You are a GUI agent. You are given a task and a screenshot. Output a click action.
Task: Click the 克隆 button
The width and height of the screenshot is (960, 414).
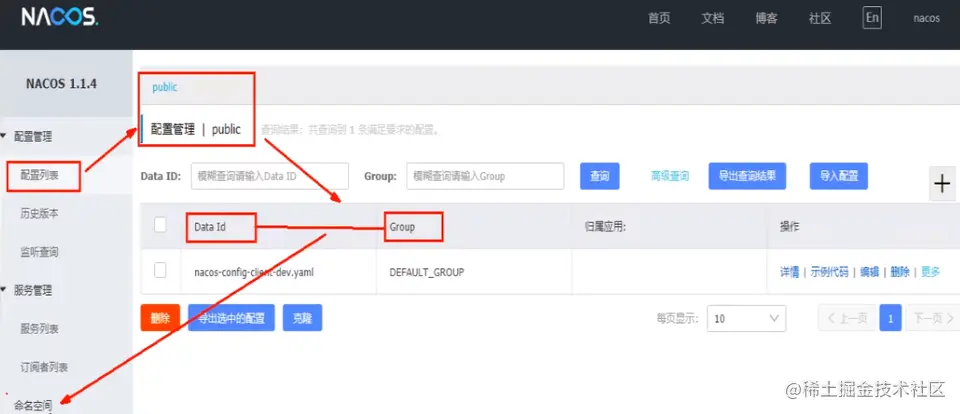[302, 318]
